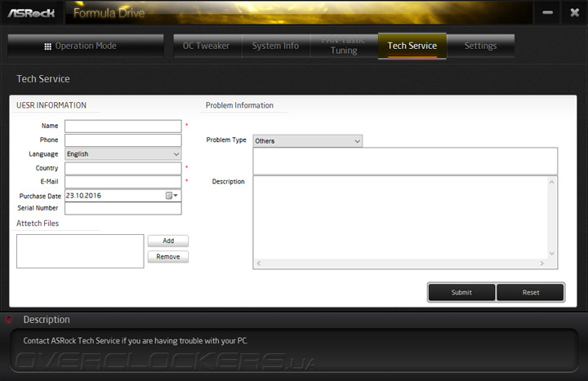The width and height of the screenshot is (588, 381).
Task: Switch to the System Info tab
Action: coord(276,46)
